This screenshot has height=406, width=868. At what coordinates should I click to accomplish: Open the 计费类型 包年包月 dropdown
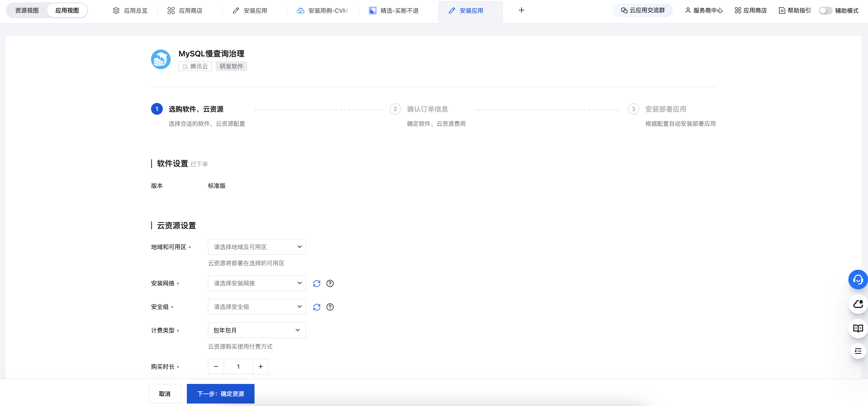click(257, 330)
